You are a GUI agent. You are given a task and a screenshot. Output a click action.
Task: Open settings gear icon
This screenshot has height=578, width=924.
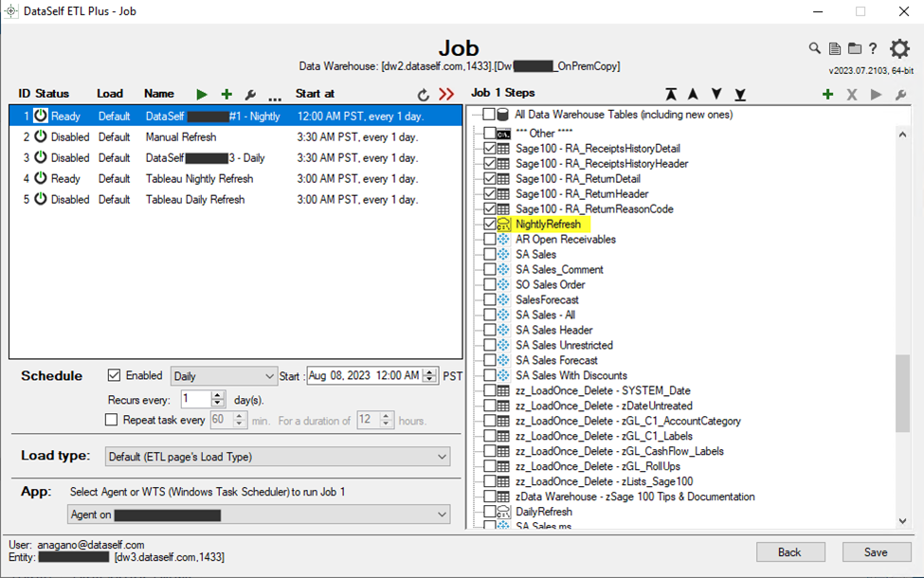(x=899, y=48)
